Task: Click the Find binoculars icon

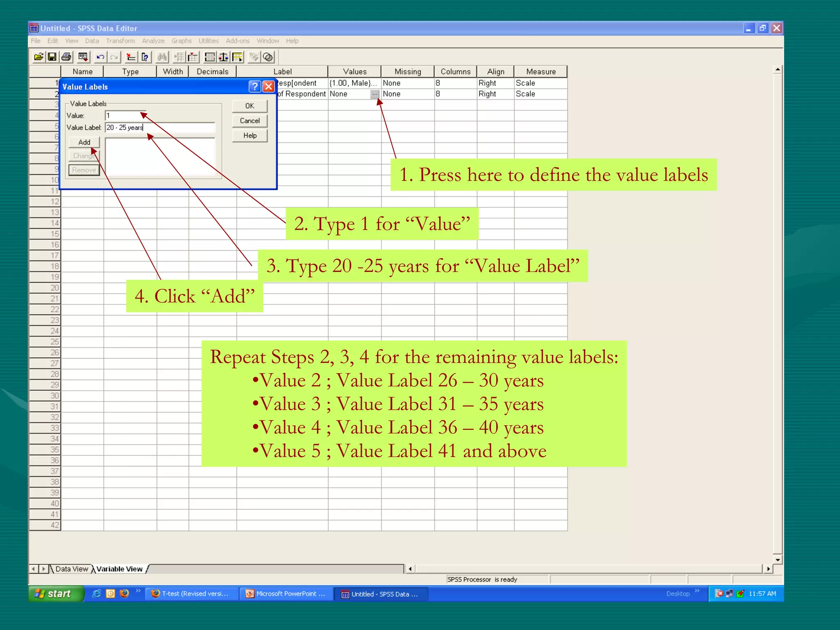Action: pos(162,57)
